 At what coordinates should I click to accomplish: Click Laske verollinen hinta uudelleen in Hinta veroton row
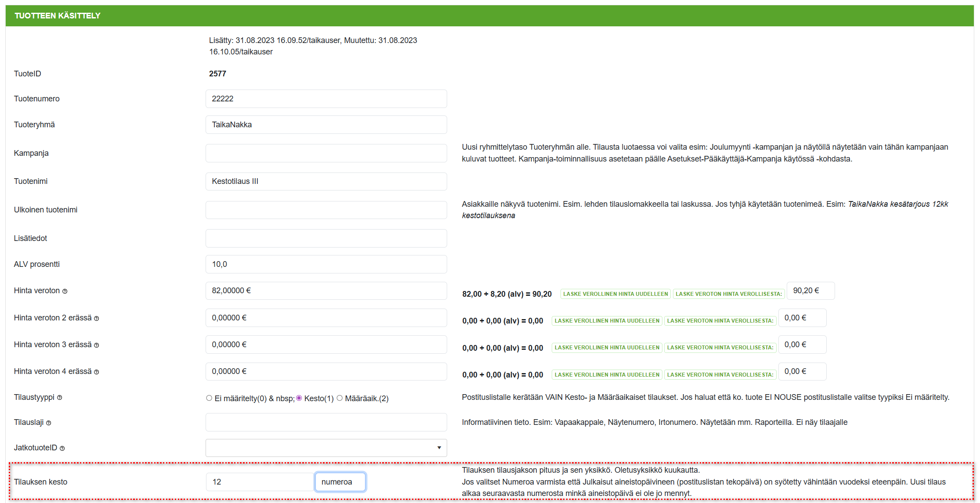point(615,294)
